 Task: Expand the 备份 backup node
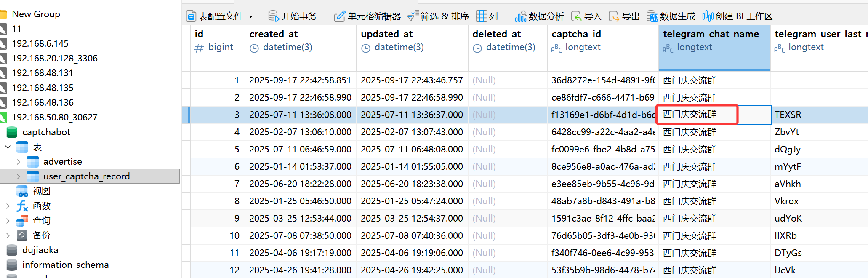(x=8, y=235)
